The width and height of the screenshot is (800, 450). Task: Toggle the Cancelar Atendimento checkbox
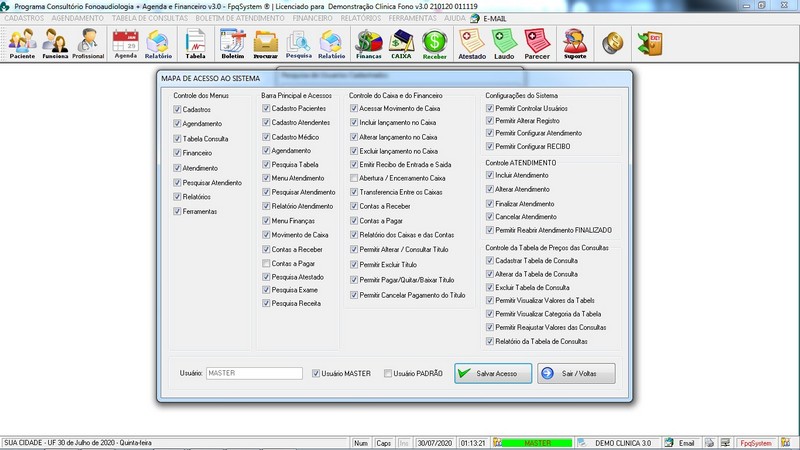point(490,216)
